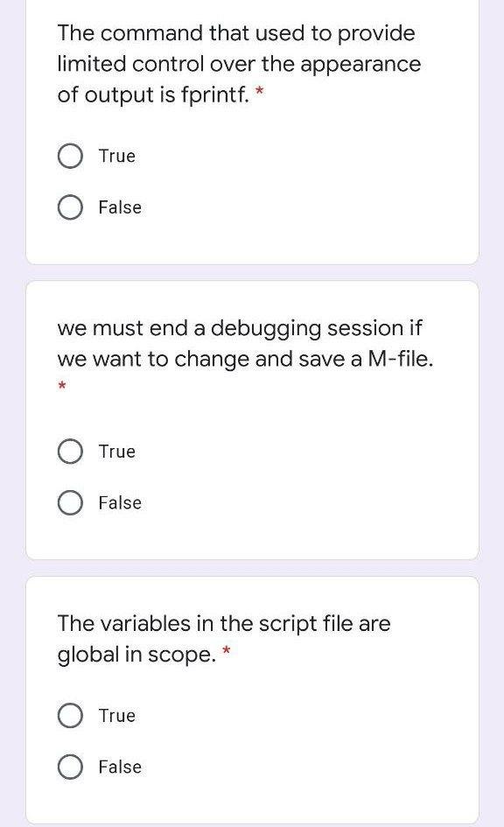Image resolution: width=504 pixels, height=827 pixels.
Task: Select False for the script file variables question
Action: 71,767
